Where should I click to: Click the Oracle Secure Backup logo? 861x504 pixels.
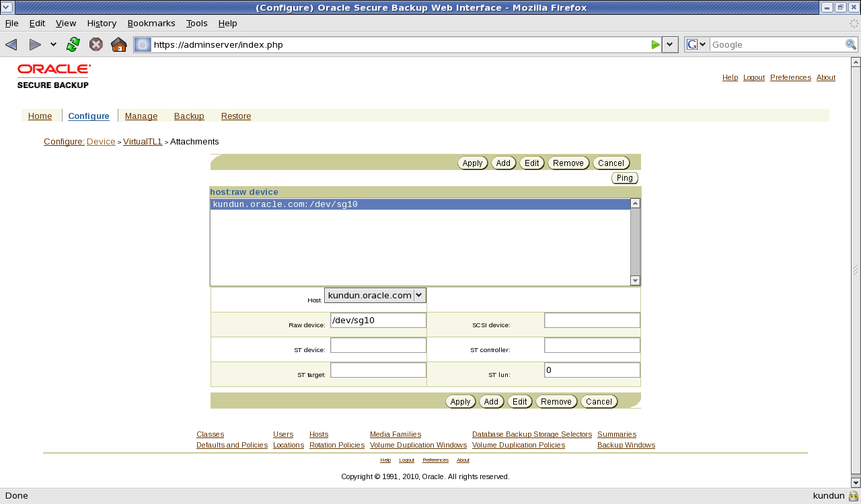54,75
